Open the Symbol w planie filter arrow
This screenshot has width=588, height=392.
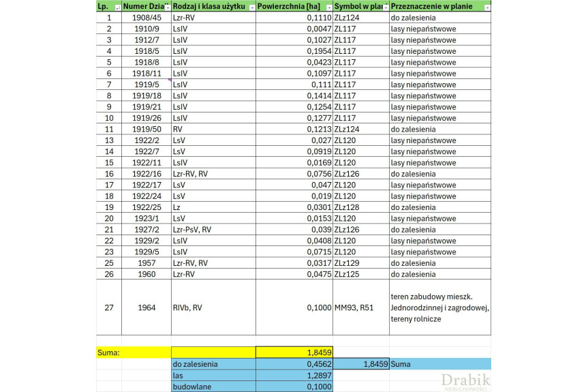click(x=385, y=7)
